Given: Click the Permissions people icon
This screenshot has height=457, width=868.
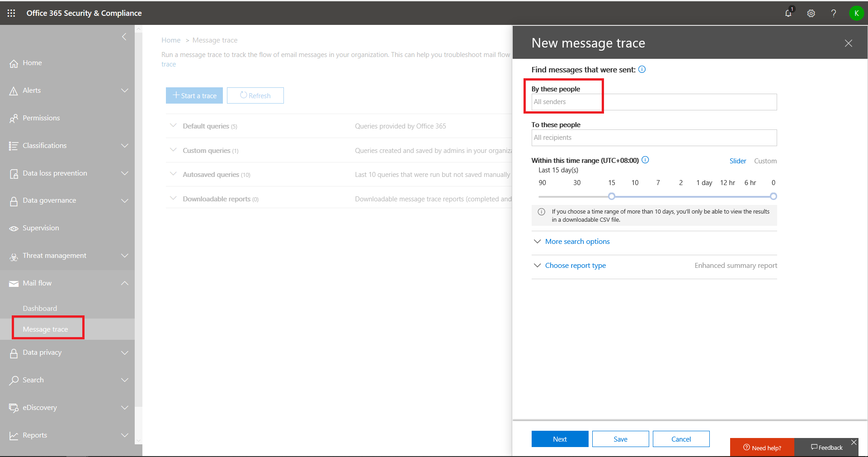Looking at the screenshot, I should 14,119.
